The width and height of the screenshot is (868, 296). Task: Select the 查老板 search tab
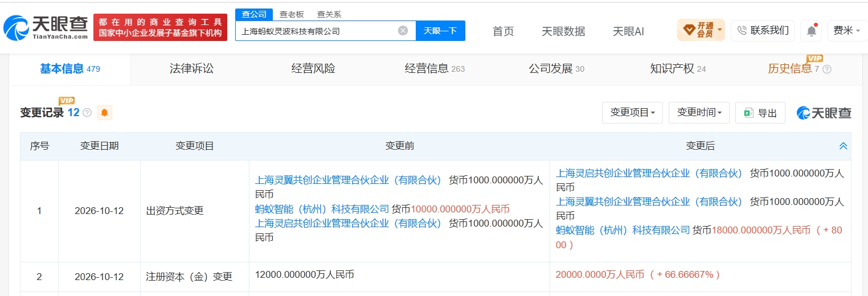click(292, 14)
